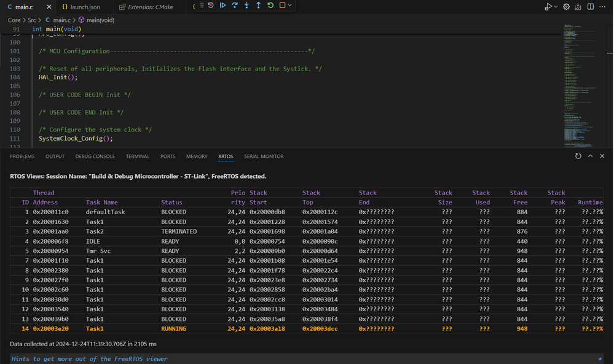Open the MEMORY panel tab

coord(197,157)
